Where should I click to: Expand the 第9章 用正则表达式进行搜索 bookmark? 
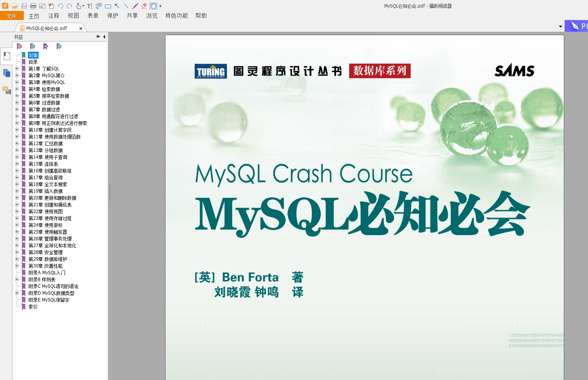click(17, 123)
